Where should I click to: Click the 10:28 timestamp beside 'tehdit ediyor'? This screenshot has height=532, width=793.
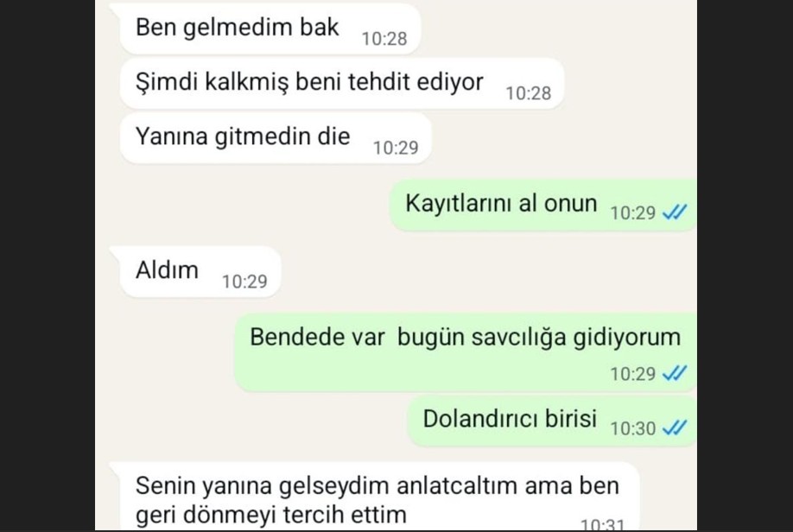[x=529, y=93]
